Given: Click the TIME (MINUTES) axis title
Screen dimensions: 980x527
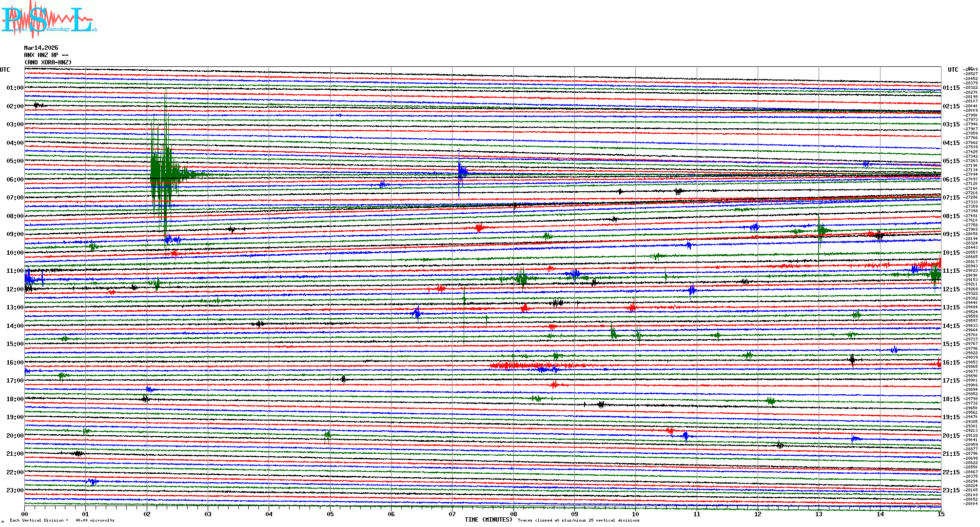Looking at the screenshot, I should (488, 520).
